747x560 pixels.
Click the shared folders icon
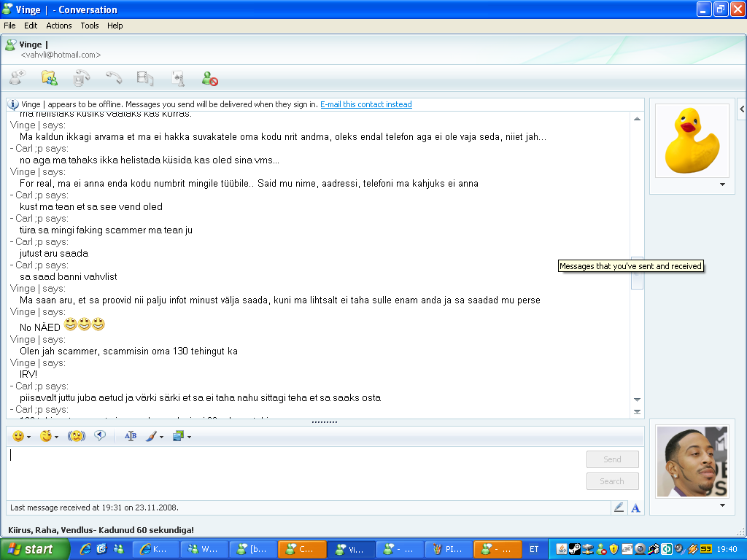(x=49, y=77)
